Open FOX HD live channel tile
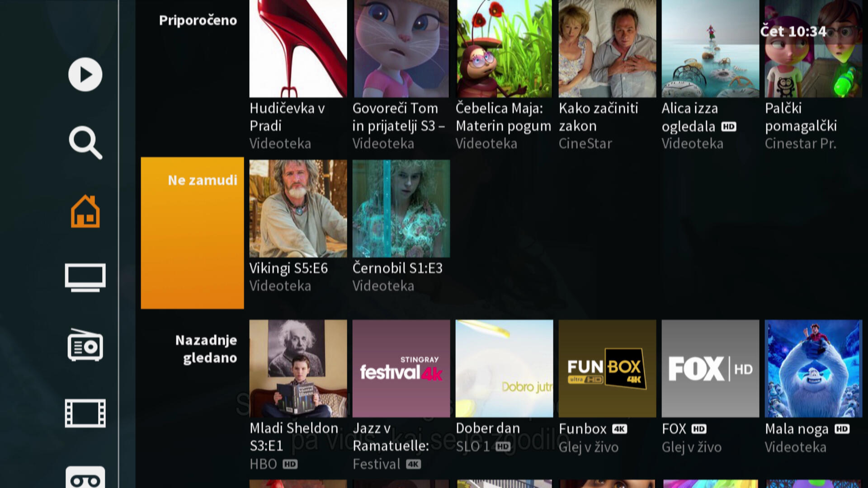Image resolution: width=868 pixels, height=488 pixels. point(710,369)
